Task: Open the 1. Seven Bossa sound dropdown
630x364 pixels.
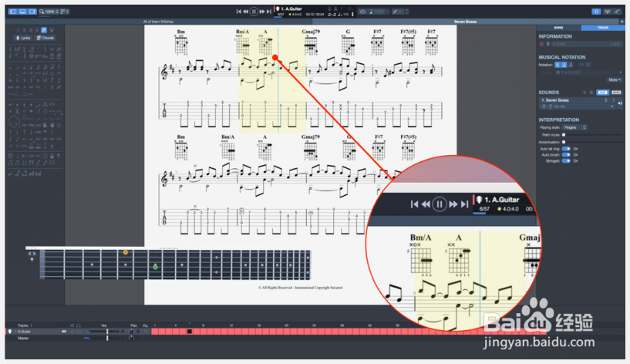Action: (x=574, y=100)
